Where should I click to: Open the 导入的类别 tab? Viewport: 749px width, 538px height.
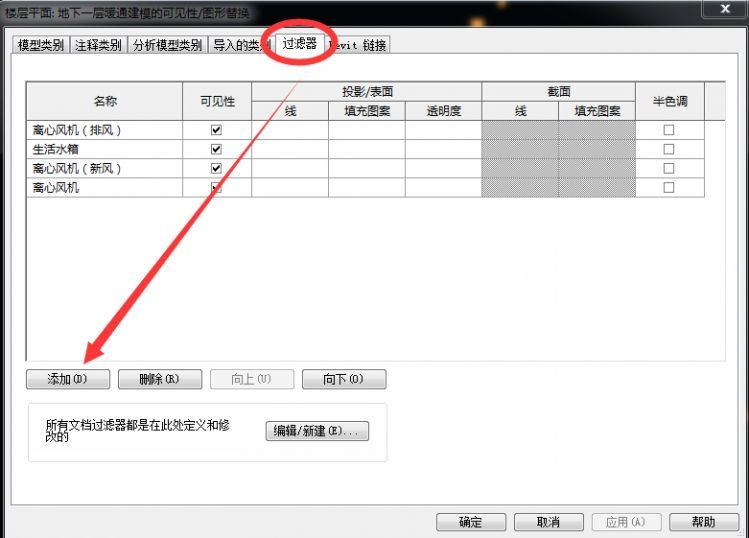click(x=242, y=45)
